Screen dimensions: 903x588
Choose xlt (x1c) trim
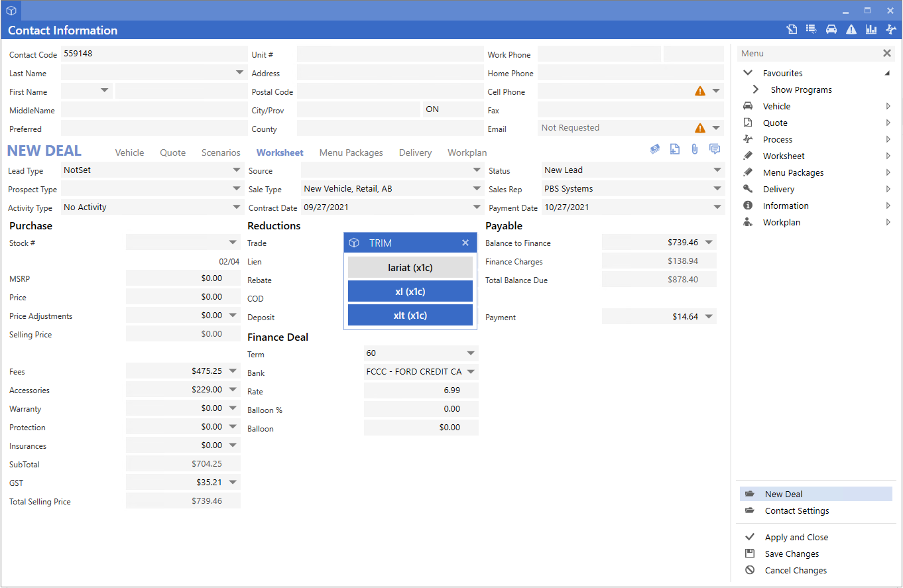[x=410, y=315]
